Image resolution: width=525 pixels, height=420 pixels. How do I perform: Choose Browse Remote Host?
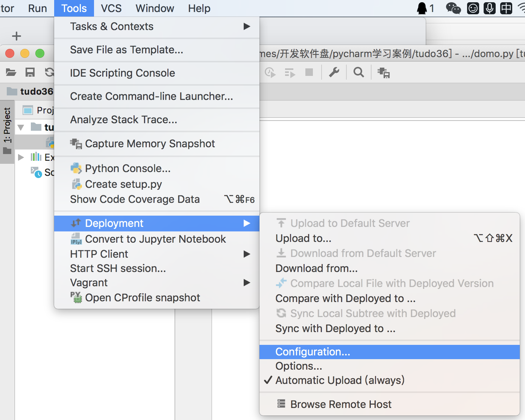pyautogui.click(x=341, y=404)
